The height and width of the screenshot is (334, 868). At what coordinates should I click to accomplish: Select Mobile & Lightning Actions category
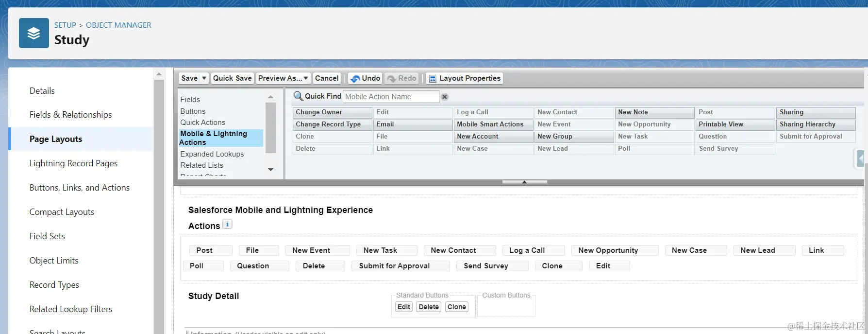(221, 138)
